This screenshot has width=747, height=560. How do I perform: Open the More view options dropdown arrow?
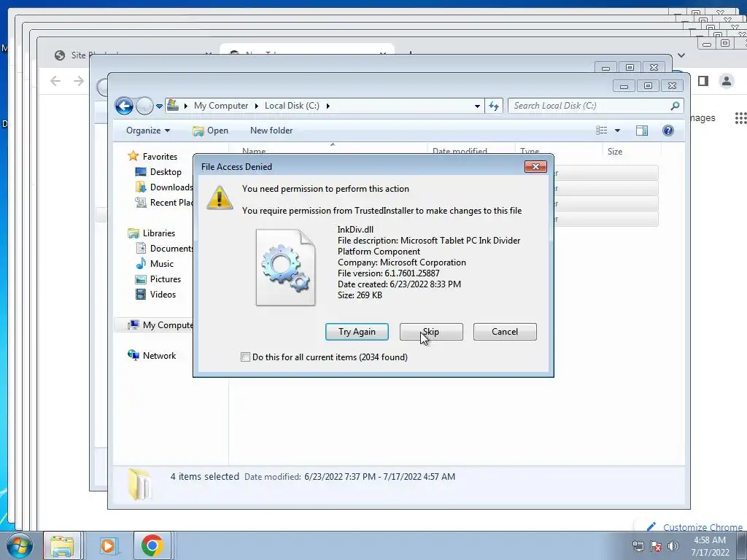point(617,131)
